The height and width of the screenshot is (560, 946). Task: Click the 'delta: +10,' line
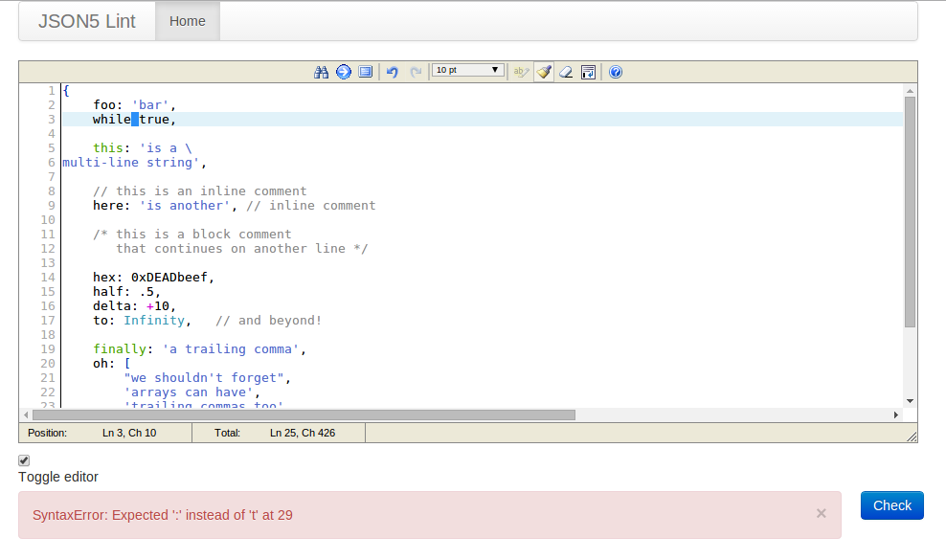click(135, 306)
